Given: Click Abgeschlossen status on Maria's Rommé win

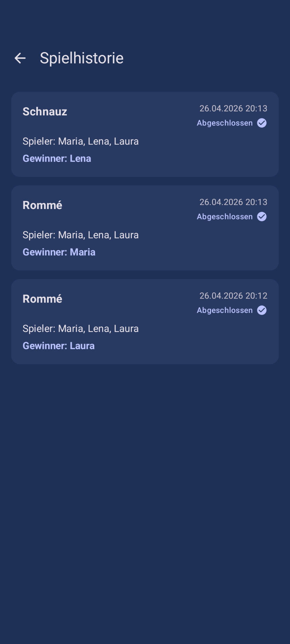Looking at the screenshot, I should 225,217.
